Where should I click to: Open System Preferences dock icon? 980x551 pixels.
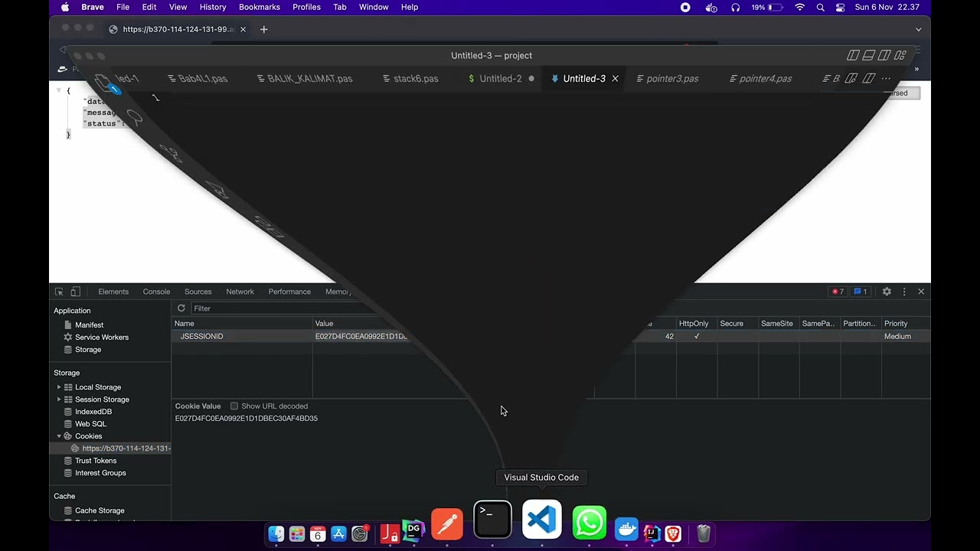tap(360, 533)
